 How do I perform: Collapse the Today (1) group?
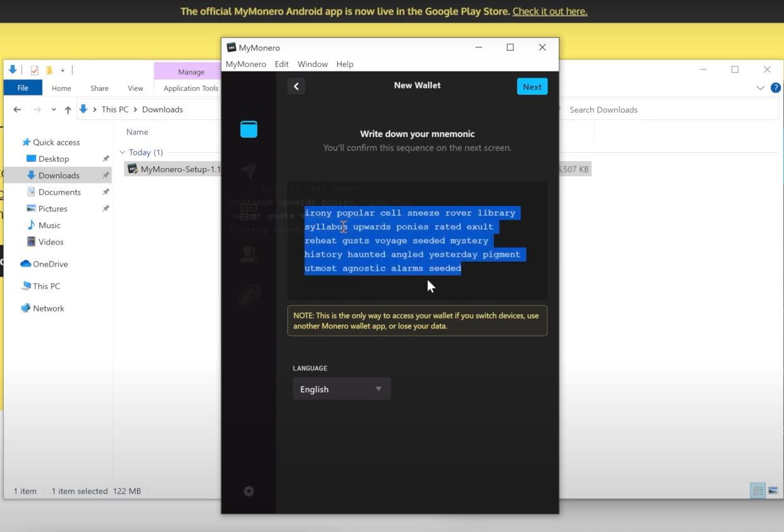tap(122, 152)
